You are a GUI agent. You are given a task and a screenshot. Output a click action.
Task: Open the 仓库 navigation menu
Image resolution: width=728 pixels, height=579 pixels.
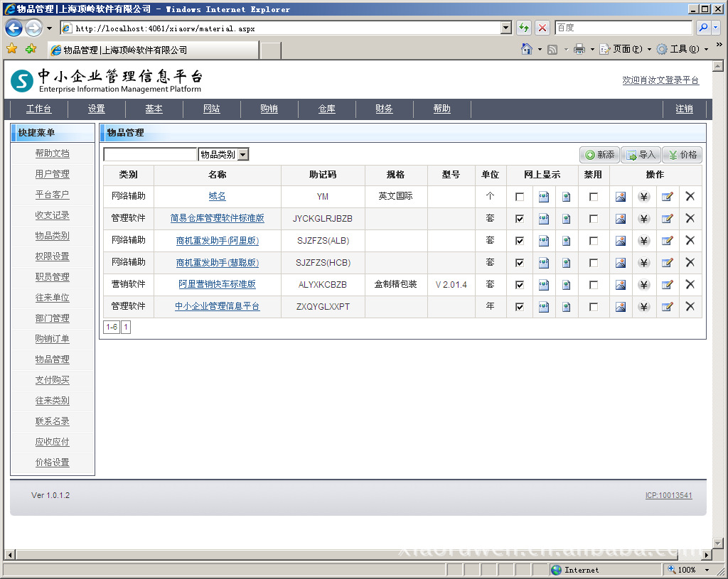point(326,109)
